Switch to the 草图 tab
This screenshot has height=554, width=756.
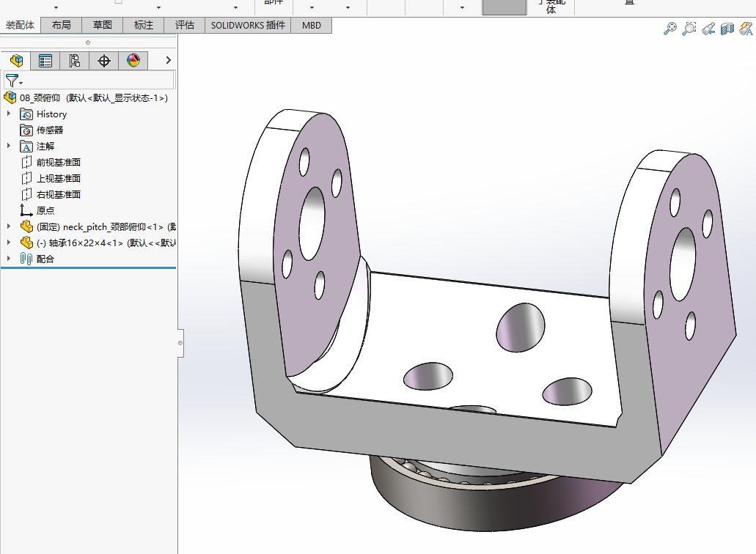[102, 25]
